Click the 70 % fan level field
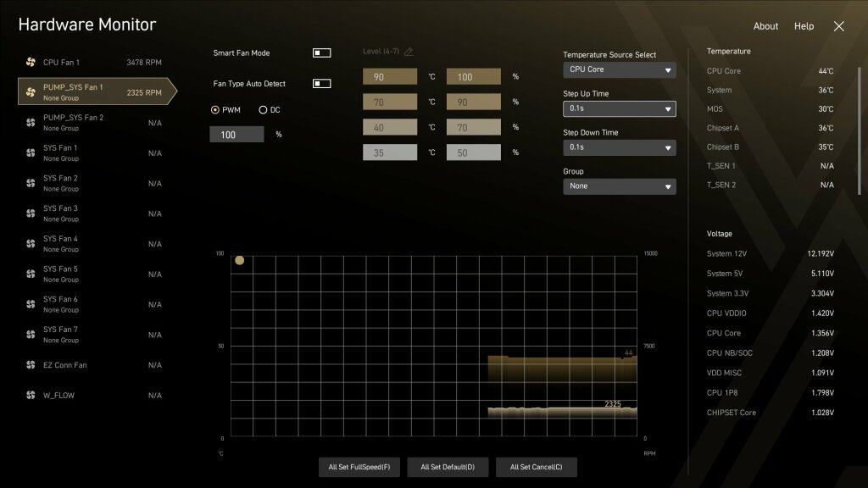The width and height of the screenshot is (868, 488). [x=473, y=127]
